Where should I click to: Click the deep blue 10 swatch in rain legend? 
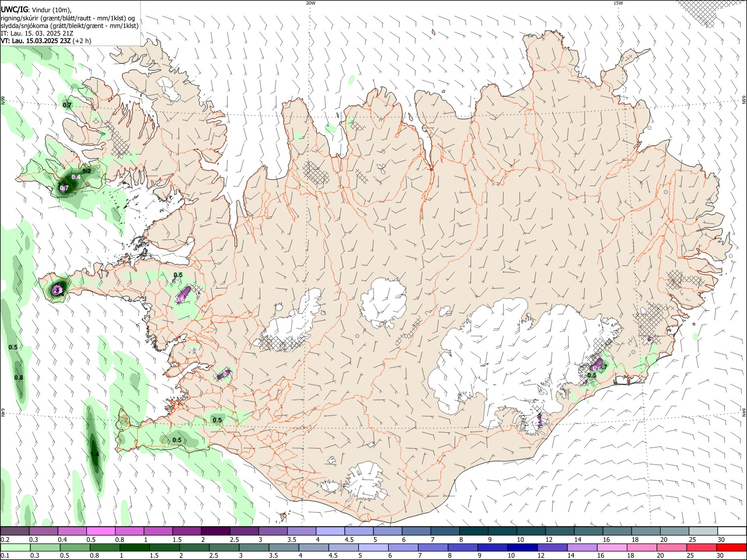pyautogui.click(x=522, y=547)
